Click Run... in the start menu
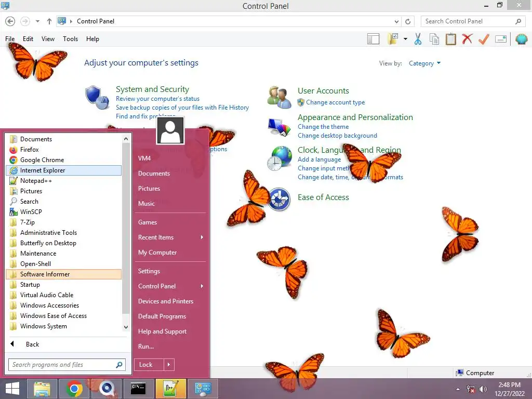This screenshot has height=399, width=532. (x=170, y=347)
